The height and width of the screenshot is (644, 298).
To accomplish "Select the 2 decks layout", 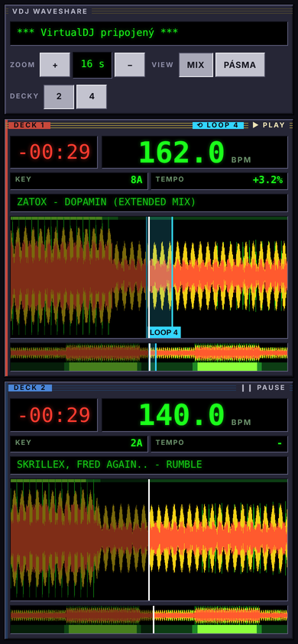I will pos(59,96).
